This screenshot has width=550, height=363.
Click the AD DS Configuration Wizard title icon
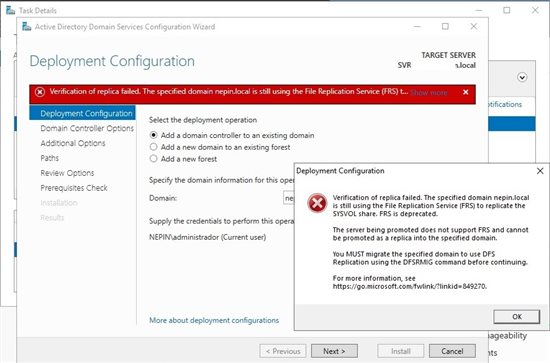coord(27,27)
